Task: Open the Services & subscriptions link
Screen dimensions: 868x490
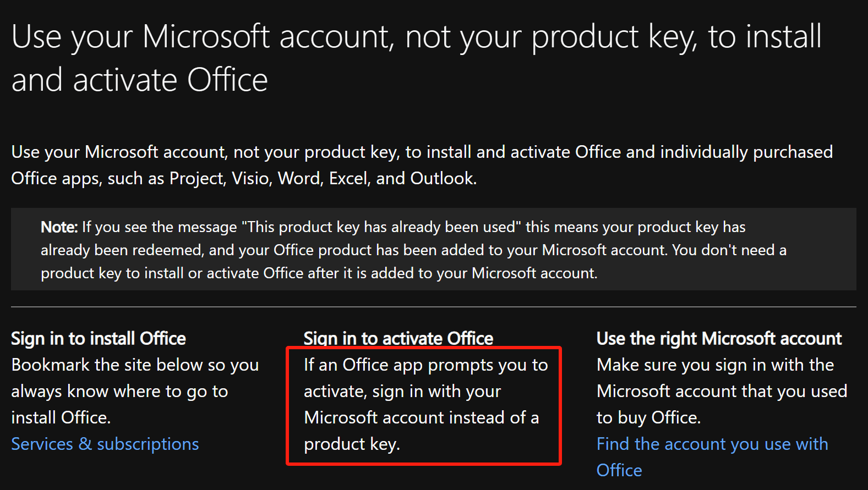Action: click(x=105, y=444)
